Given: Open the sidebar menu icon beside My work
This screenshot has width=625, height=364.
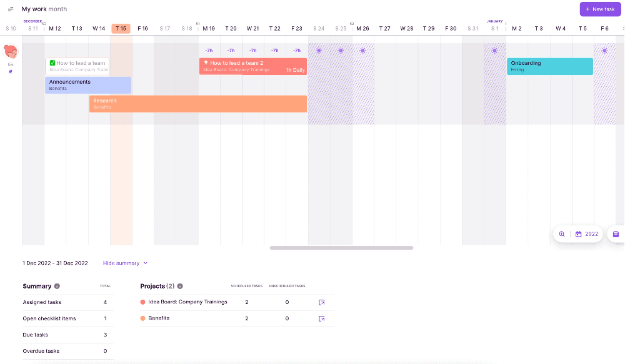Looking at the screenshot, I should pyautogui.click(x=11, y=9).
